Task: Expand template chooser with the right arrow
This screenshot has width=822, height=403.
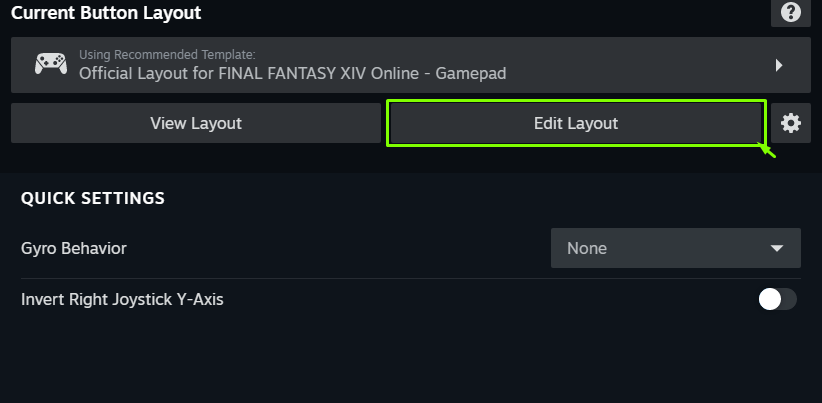Action: click(x=779, y=65)
